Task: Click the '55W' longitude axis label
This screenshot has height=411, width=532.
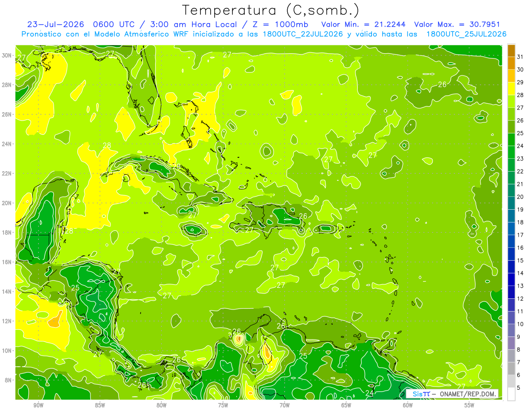Action: point(469,405)
